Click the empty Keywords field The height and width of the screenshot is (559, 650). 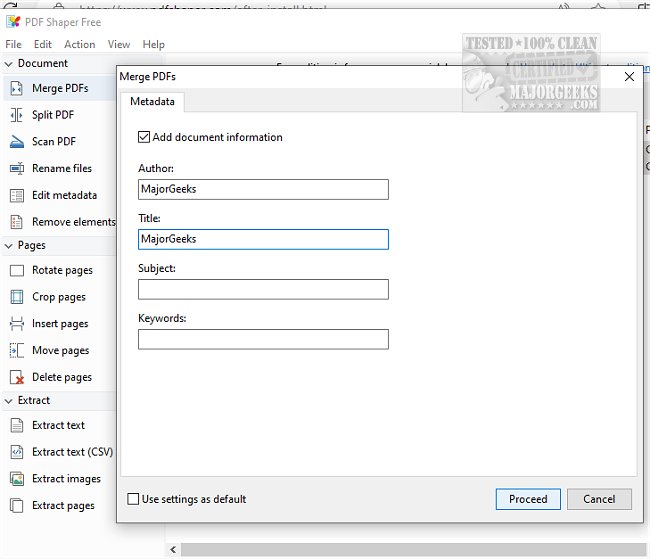[263, 339]
